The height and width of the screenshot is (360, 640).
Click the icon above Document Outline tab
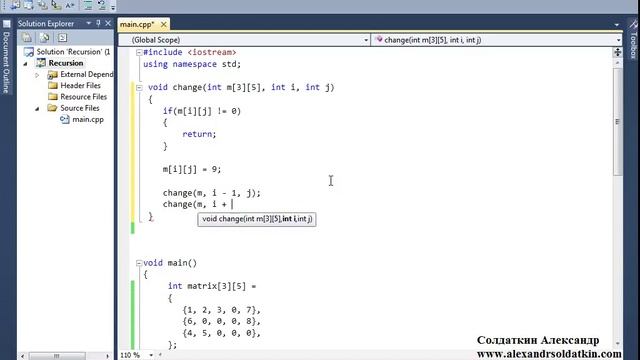(x=7, y=24)
